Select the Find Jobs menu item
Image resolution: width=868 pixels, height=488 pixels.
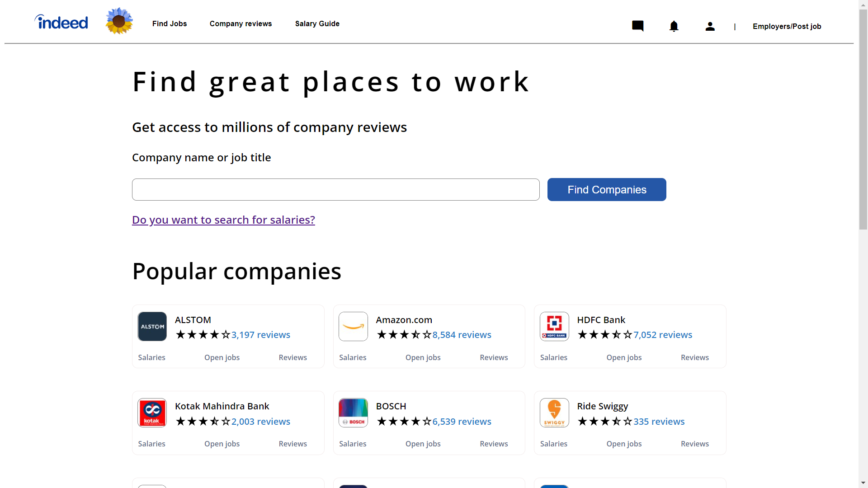tap(170, 23)
